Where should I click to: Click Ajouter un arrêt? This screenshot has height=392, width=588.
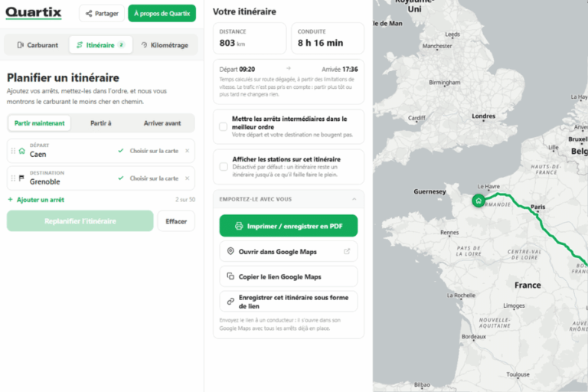click(x=37, y=200)
